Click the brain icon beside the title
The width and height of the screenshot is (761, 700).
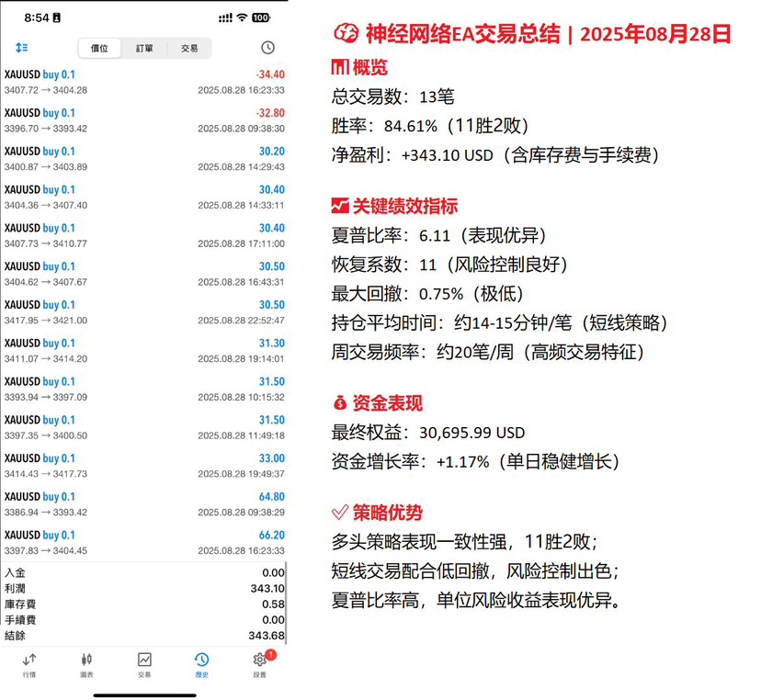346,33
